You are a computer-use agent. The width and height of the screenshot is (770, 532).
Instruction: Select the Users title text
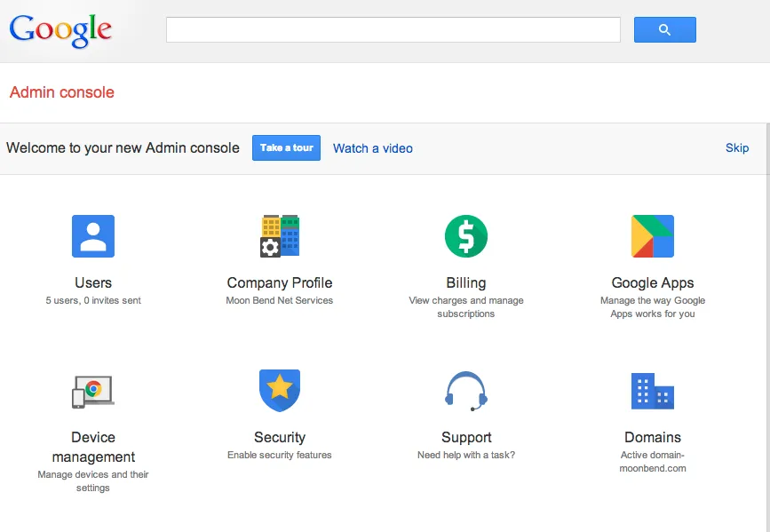(93, 283)
